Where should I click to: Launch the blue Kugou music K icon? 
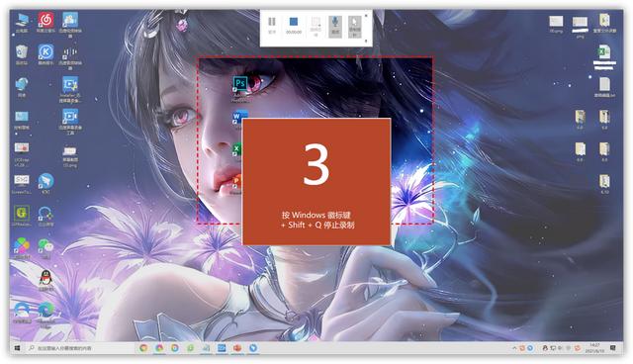click(46, 54)
